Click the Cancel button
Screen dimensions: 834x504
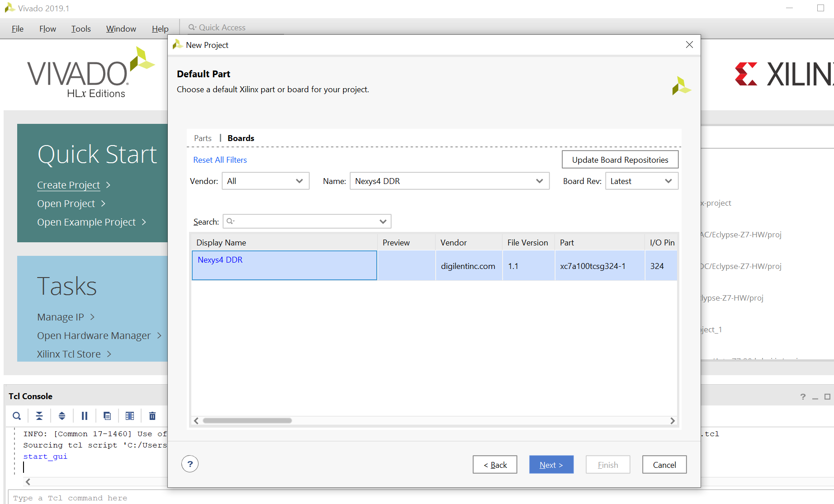point(664,465)
